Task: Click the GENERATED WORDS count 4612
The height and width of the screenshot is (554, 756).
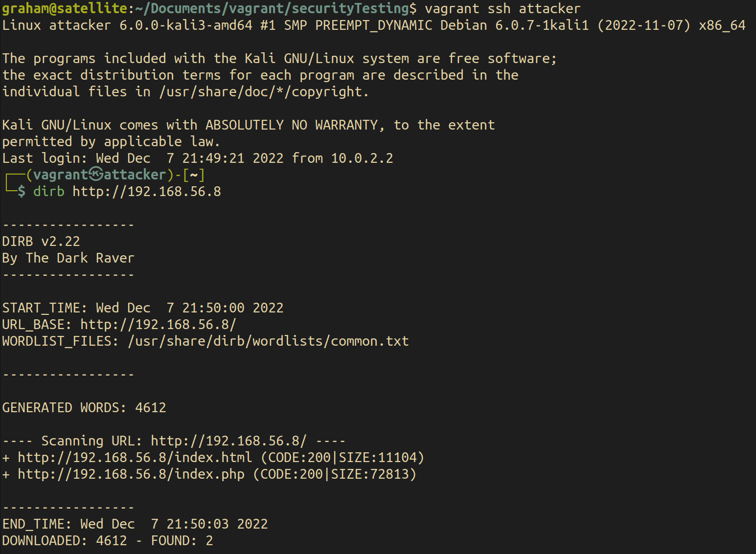Action: (151, 408)
